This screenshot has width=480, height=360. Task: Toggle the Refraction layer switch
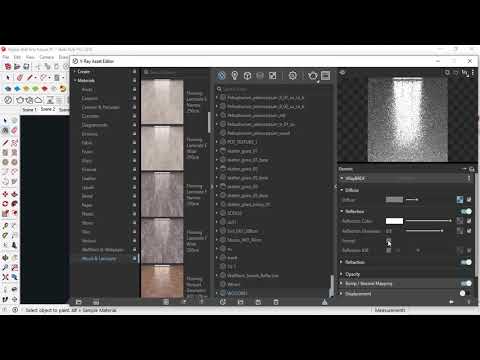(x=466, y=262)
